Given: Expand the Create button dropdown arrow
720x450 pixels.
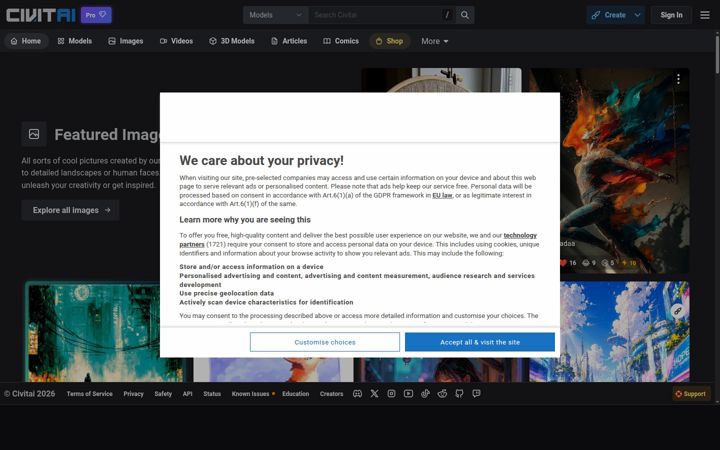Looking at the screenshot, I should [x=637, y=15].
